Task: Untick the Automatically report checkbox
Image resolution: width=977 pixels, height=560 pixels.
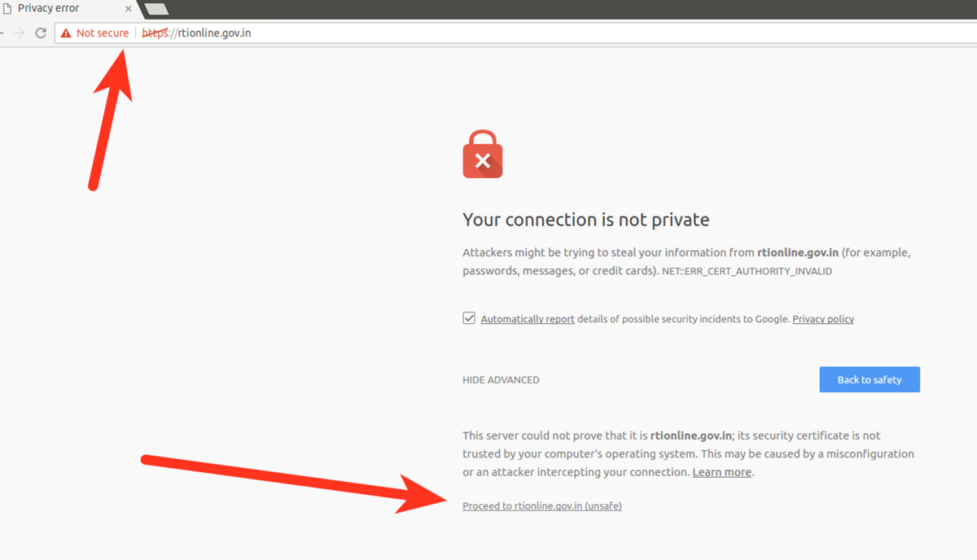Action: point(469,318)
